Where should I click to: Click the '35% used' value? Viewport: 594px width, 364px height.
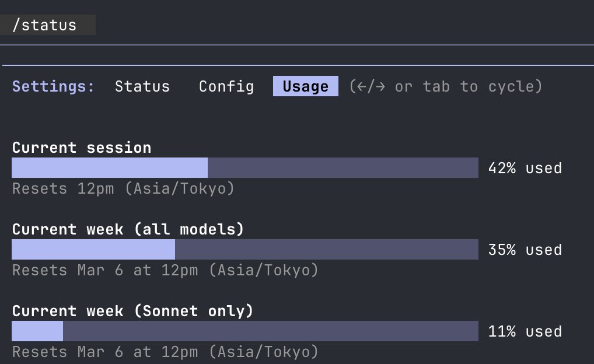[x=525, y=250]
